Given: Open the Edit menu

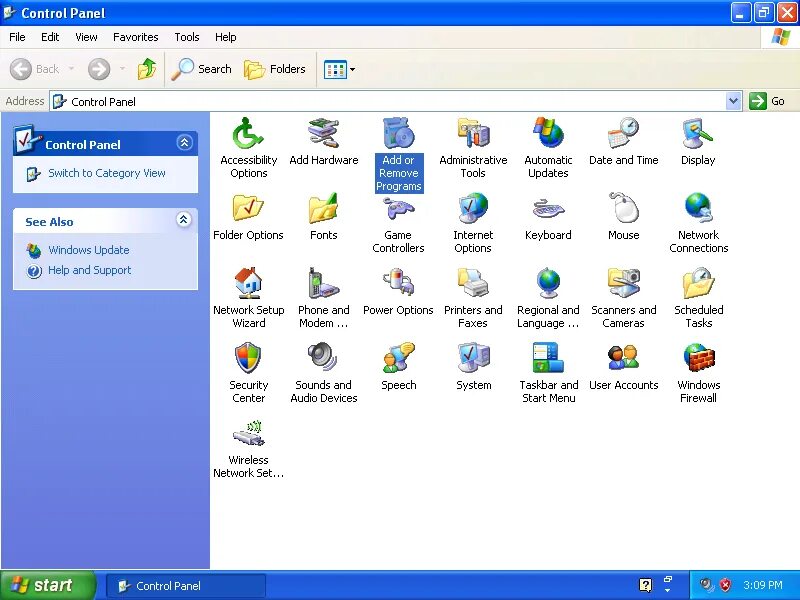Looking at the screenshot, I should [x=50, y=37].
